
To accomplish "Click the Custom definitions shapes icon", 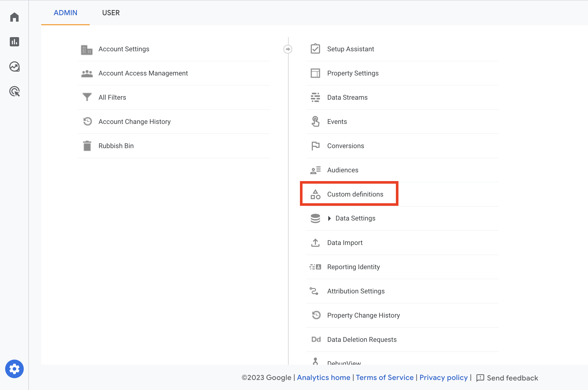I will (x=315, y=194).
